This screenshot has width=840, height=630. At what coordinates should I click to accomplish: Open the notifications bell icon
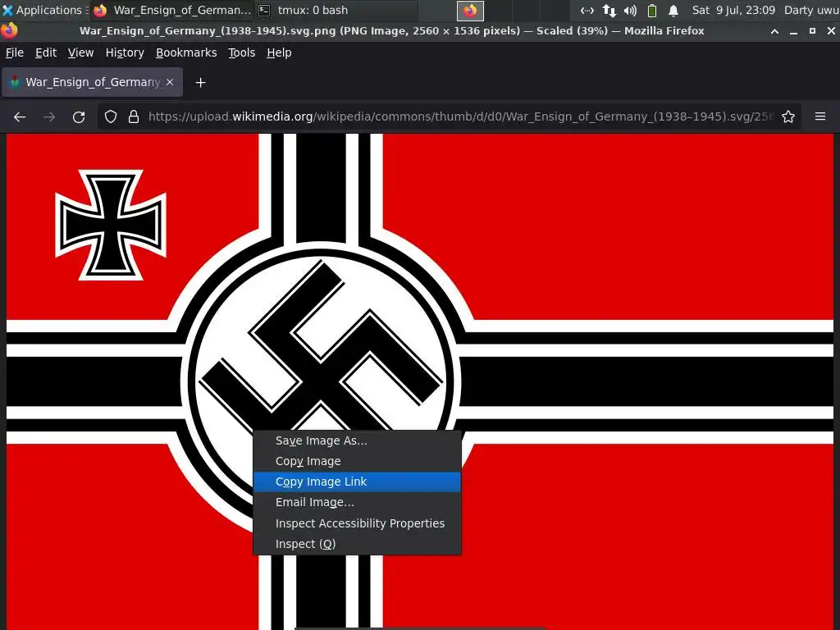(x=673, y=10)
